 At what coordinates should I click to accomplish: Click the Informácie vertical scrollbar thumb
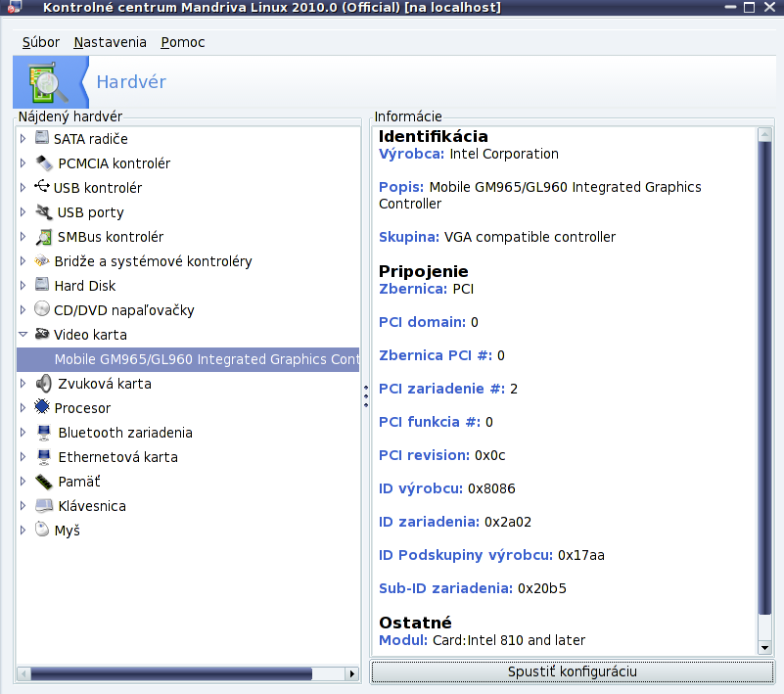point(764,378)
